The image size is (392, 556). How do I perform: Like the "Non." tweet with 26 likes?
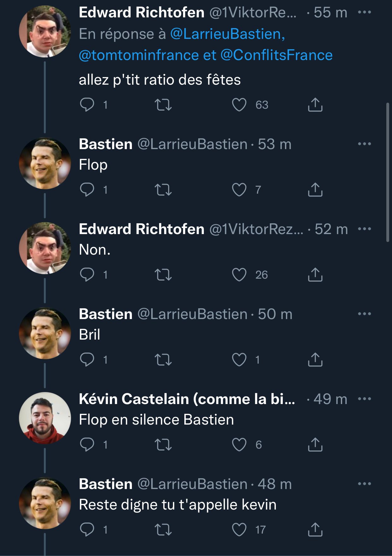click(x=239, y=275)
